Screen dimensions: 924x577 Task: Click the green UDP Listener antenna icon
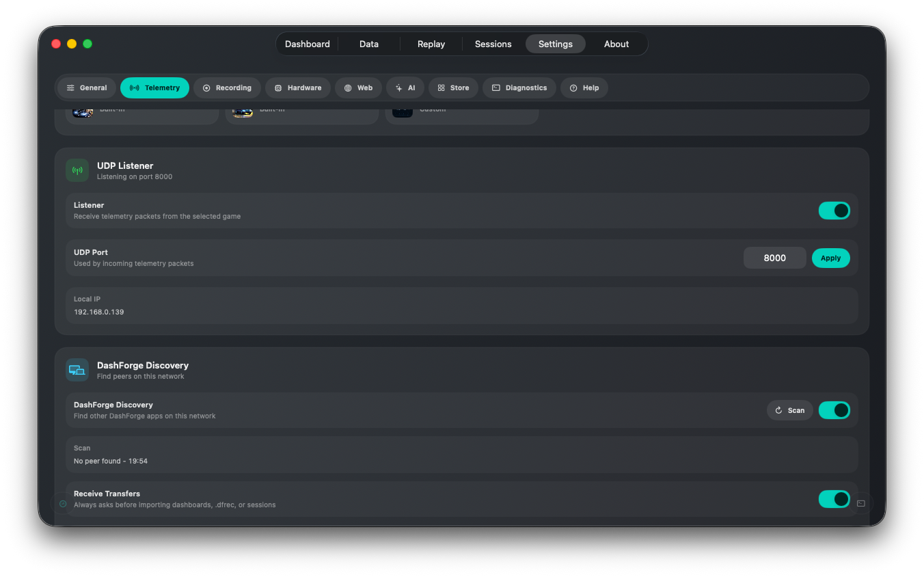point(77,170)
